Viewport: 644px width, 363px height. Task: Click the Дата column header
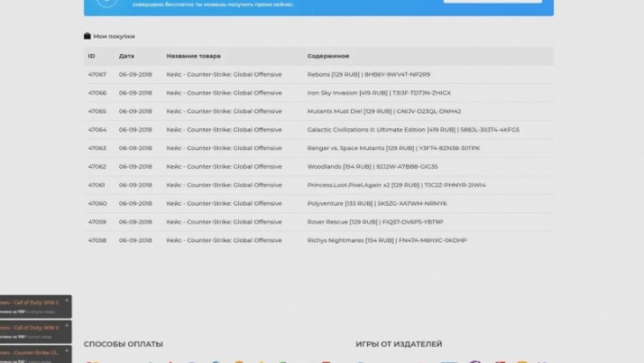pyautogui.click(x=126, y=56)
